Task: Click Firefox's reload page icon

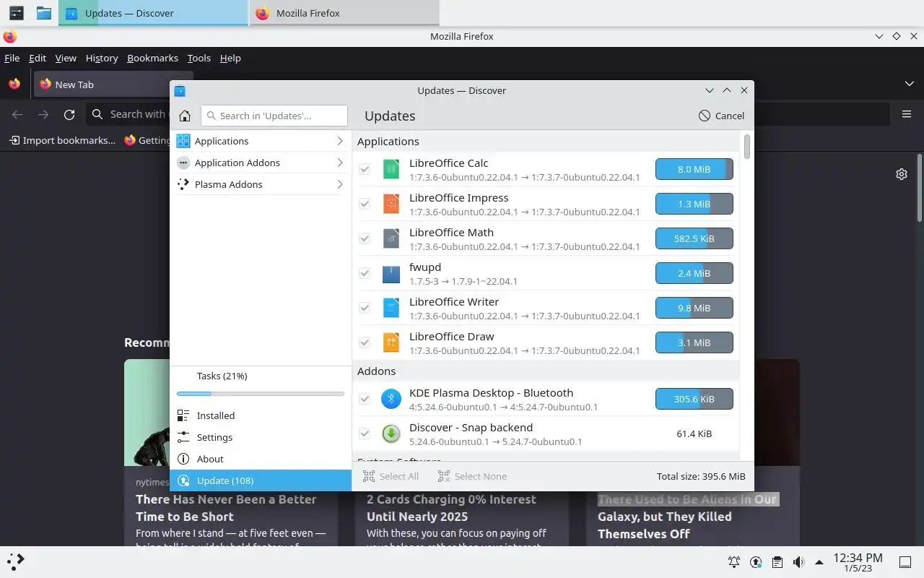Action: [69, 114]
